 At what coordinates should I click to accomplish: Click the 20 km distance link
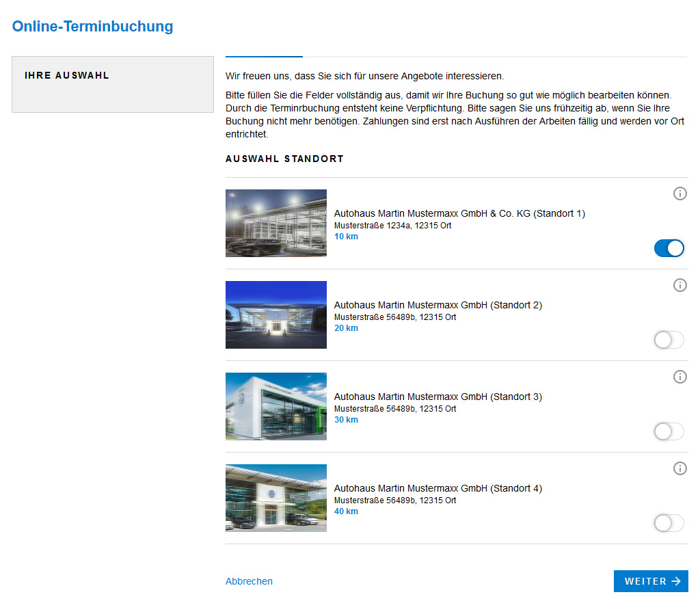[x=346, y=328]
